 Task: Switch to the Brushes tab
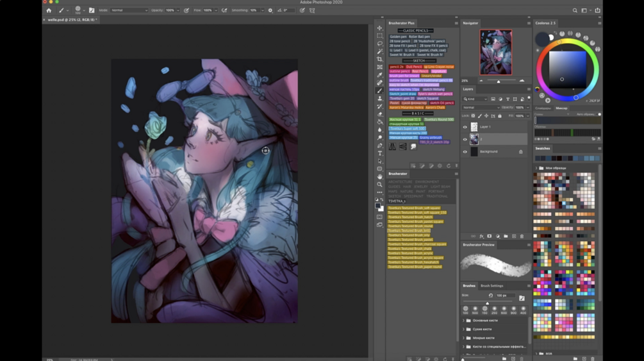[x=469, y=286]
